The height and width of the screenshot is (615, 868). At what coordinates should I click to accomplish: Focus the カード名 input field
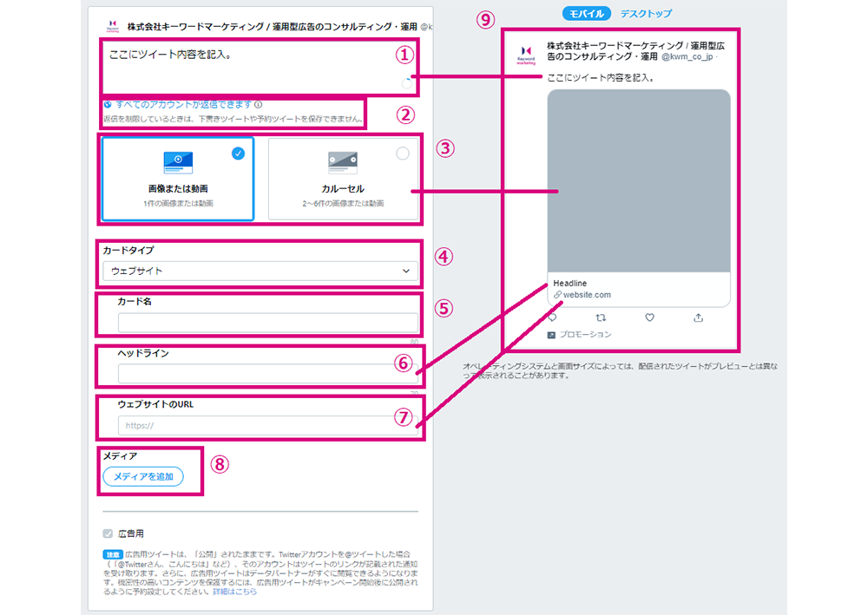268,323
